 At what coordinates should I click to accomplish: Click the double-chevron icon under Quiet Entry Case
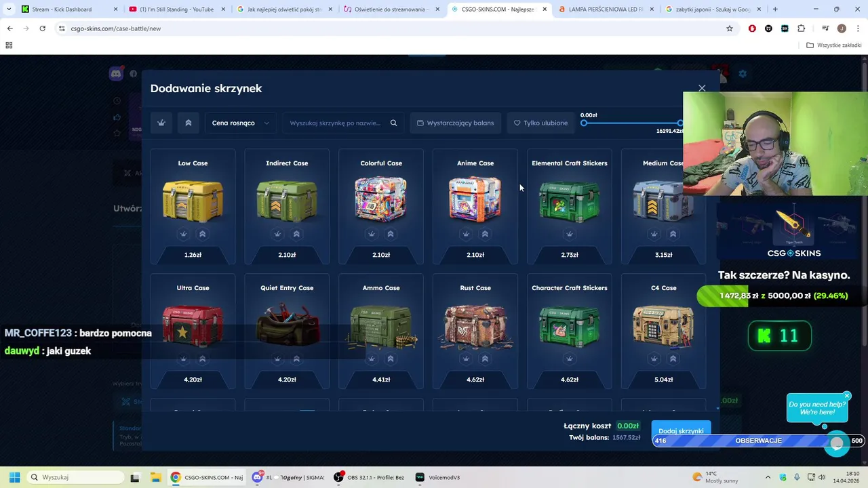[296, 359]
